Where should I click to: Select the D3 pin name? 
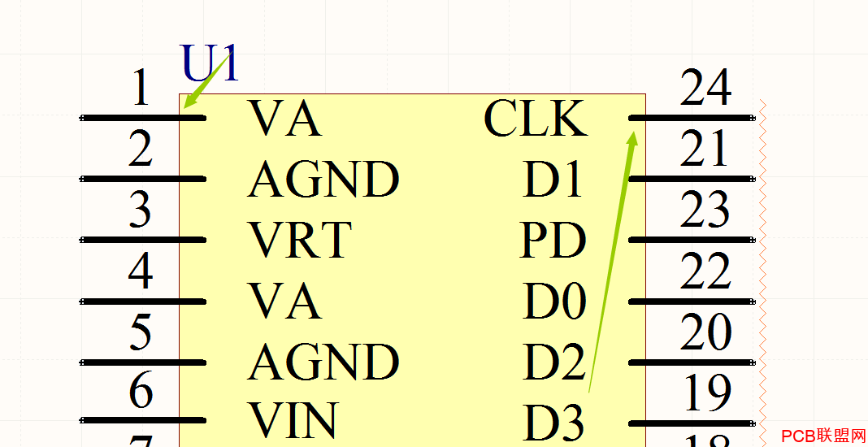click(553, 423)
